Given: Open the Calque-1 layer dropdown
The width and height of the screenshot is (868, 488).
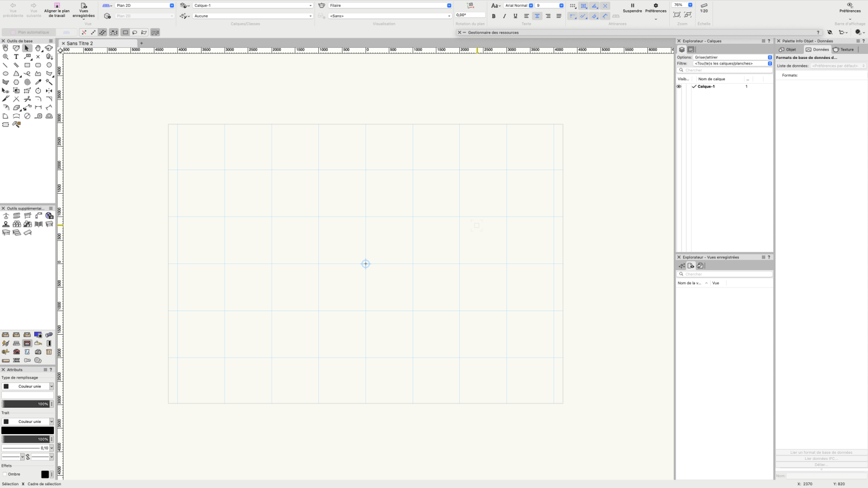Looking at the screenshot, I should click(x=253, y=6).
